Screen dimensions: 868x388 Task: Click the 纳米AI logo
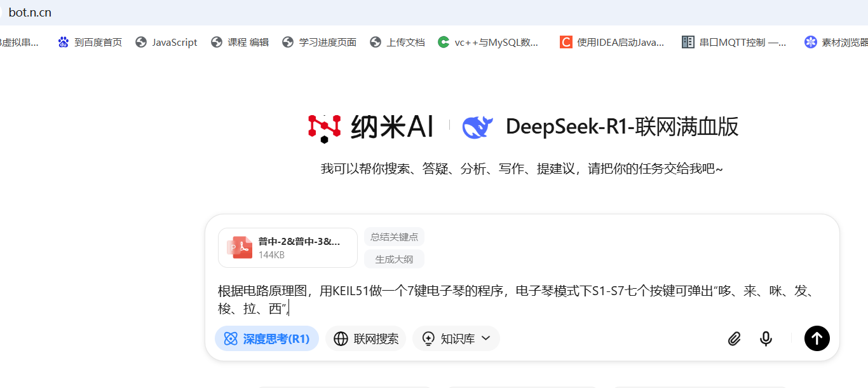[370, 127]
